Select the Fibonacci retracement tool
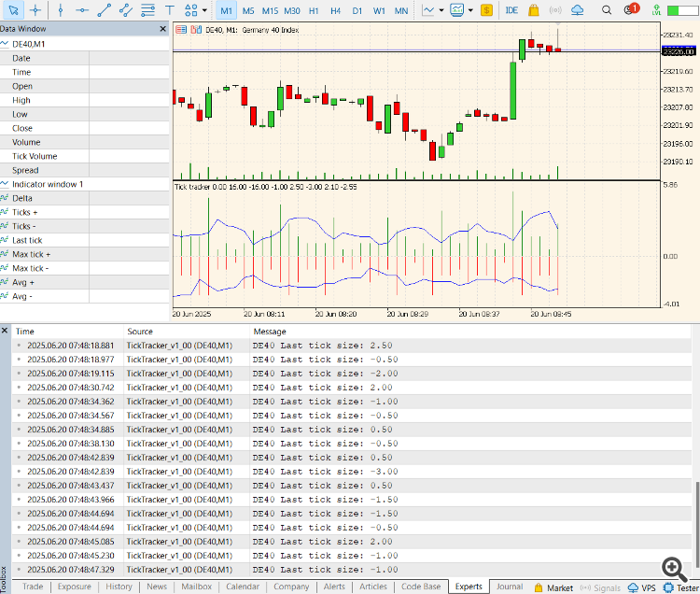 147,10
